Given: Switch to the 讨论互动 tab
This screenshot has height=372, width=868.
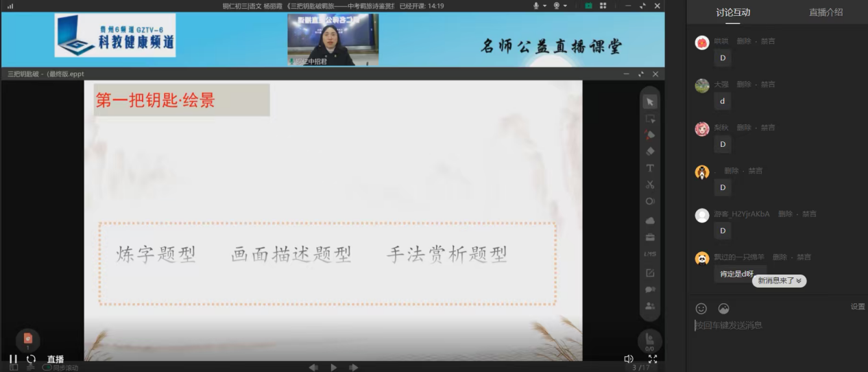Looking at the screenshot, I should 733,12.
